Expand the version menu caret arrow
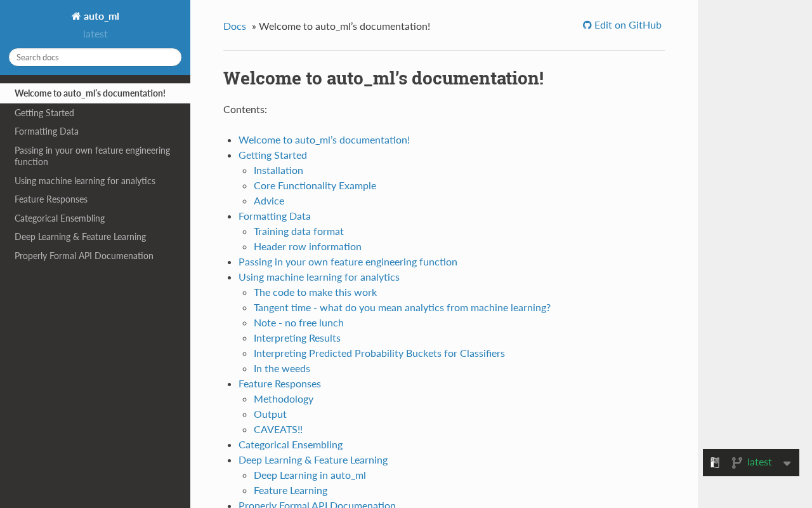Viewport: 812px width, 508px height. [x=787, y=464]
